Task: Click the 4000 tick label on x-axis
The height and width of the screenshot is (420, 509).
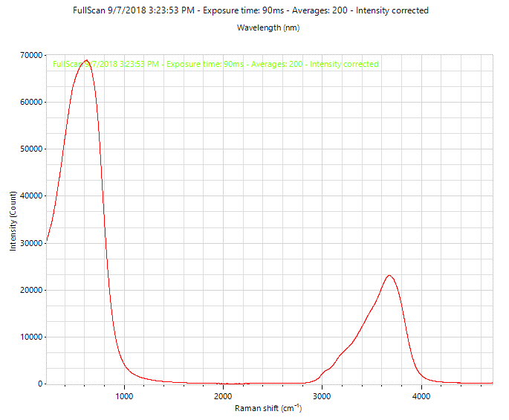Action: (x=421, y=396)
